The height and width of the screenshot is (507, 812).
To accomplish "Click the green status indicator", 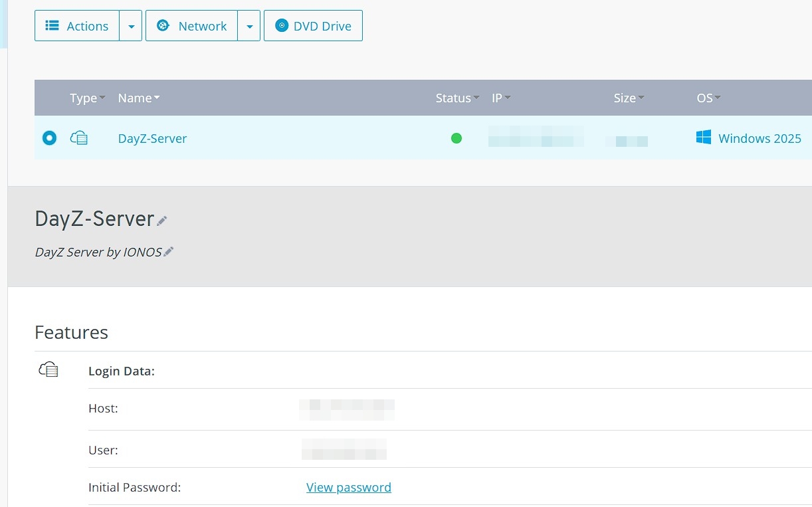I will (x=457, y=138).
